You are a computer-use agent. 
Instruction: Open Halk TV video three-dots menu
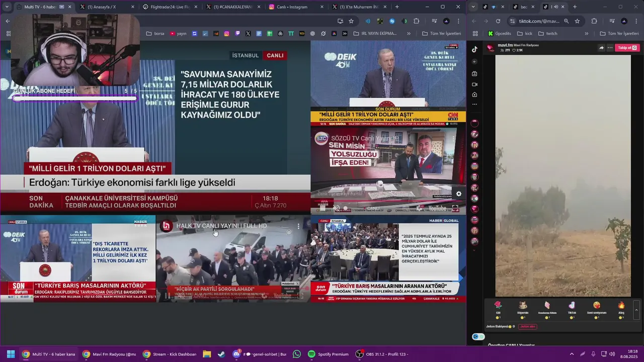pos(298,226)
